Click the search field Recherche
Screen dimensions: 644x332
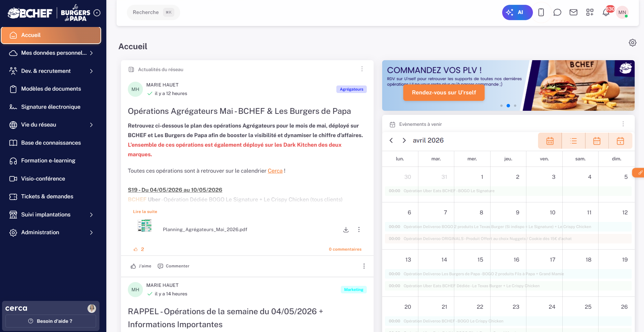click(x=153, y=12)
